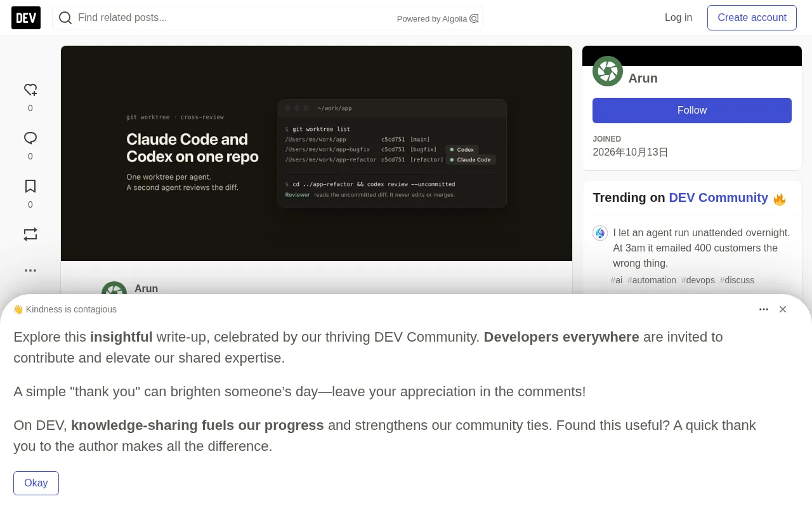Screen dimensions: 812x508
Task: Click Create account button
Action: [752, 18]
